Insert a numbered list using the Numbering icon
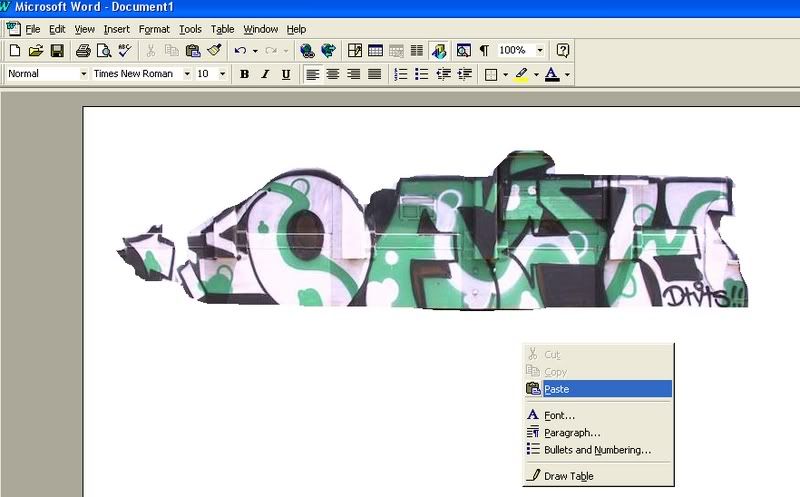800x497 pixels. pos(401,74)
